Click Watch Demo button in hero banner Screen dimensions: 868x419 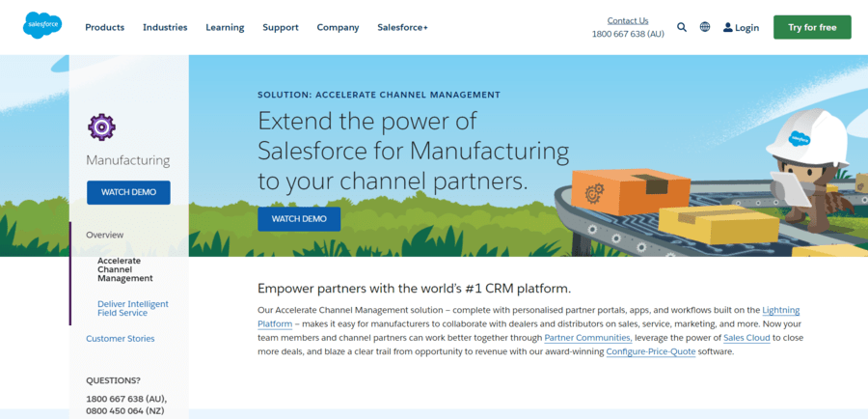click(x=299, y=219)
